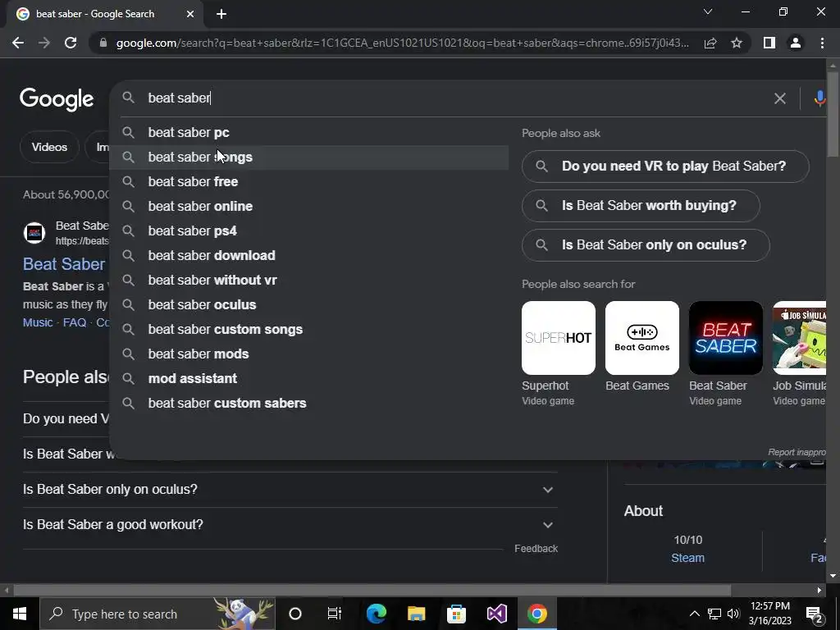Click the browser back arrow

[x=18, y=43]
